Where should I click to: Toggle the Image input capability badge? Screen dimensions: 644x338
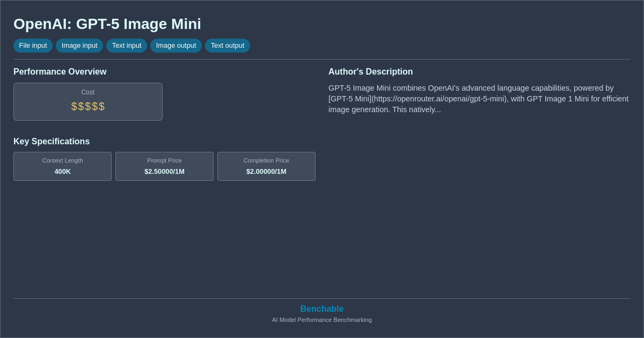pyautogui.click(x=79, y=46)
